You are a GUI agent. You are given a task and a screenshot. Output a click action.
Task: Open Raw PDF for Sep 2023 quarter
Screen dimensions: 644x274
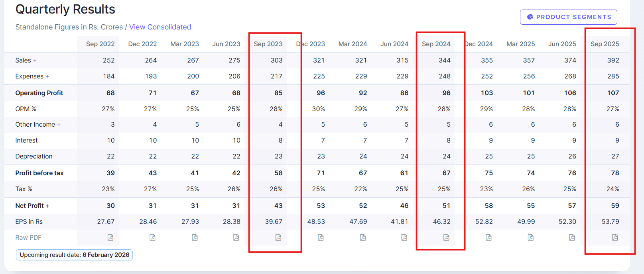pyautogui.click(x=278, y=237)
